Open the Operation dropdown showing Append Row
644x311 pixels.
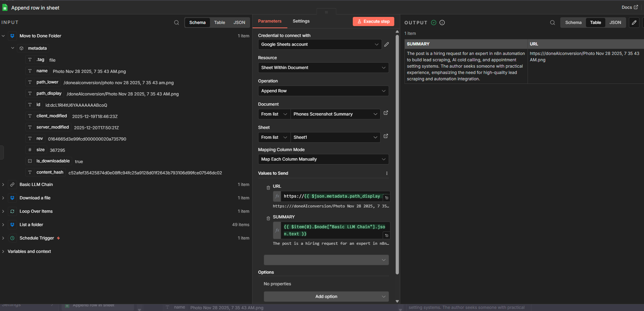pos(323,91)
